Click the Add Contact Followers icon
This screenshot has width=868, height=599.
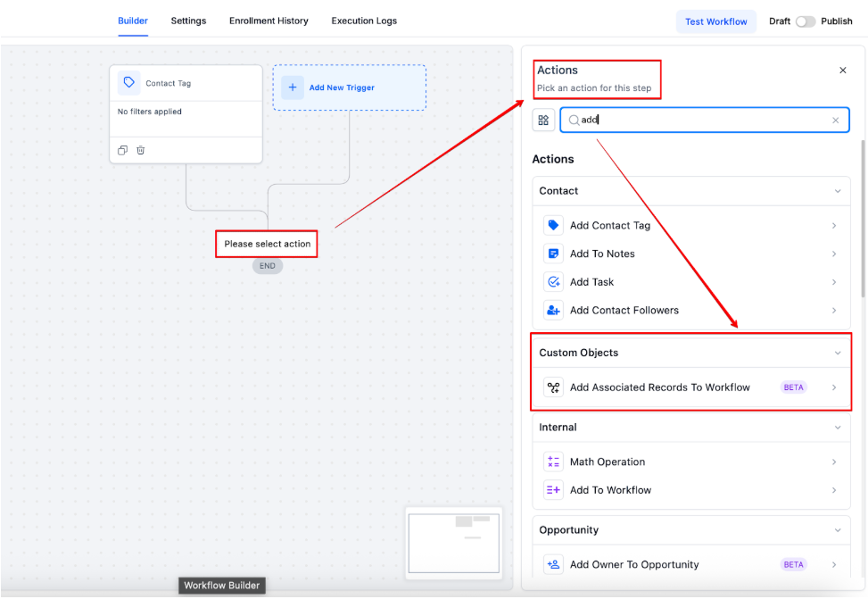(553, 311)
